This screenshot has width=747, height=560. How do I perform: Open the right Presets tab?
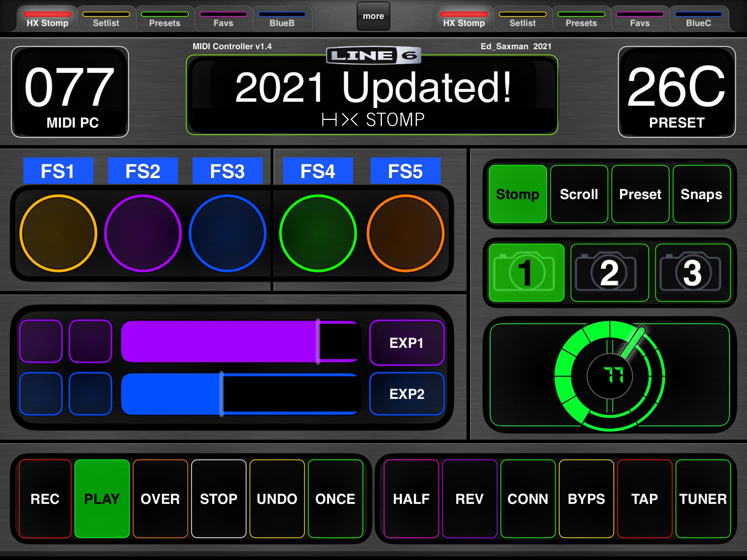[x=581, y=19]
